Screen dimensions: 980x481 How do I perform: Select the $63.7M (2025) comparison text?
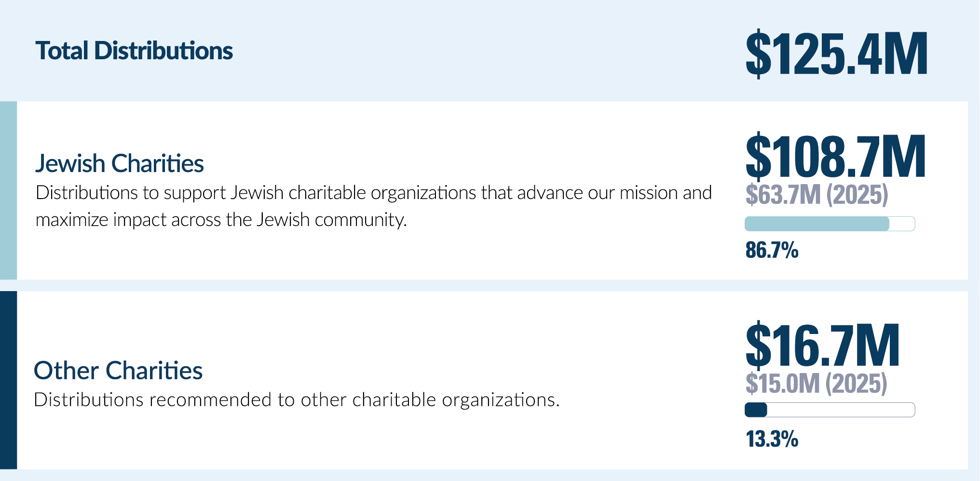(817, 195)
